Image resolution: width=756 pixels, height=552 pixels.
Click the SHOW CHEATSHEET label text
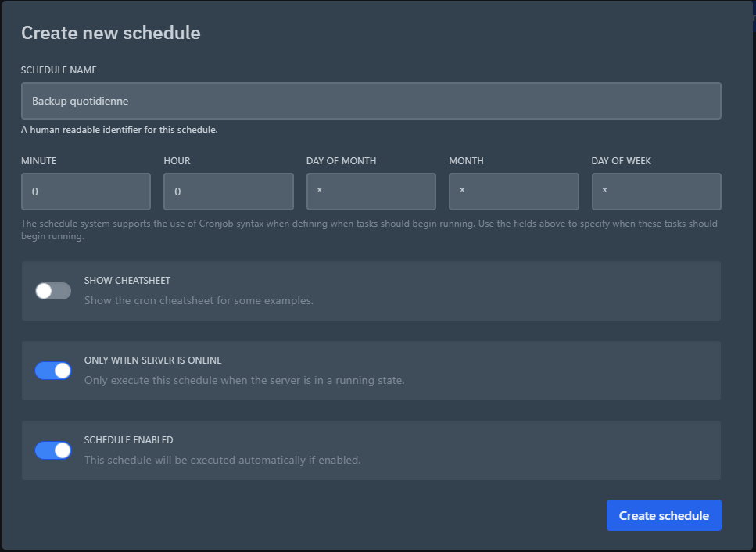[127, 281]
